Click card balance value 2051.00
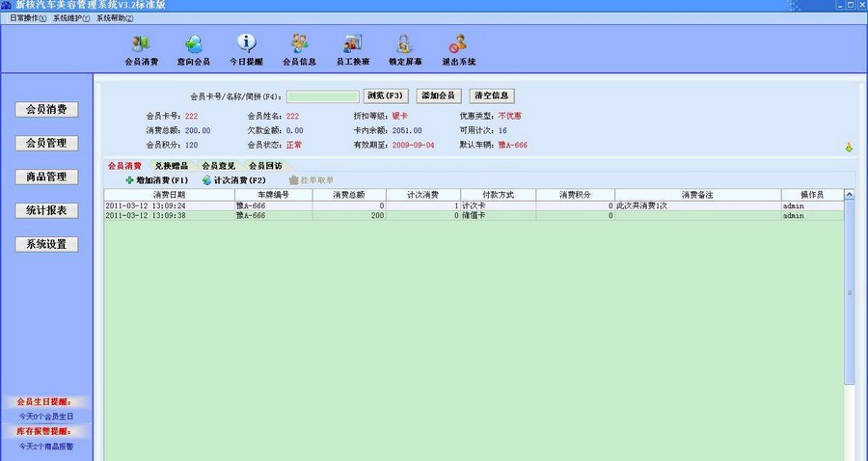This screenshot has width=868, height=461. (x=407, y=130)
